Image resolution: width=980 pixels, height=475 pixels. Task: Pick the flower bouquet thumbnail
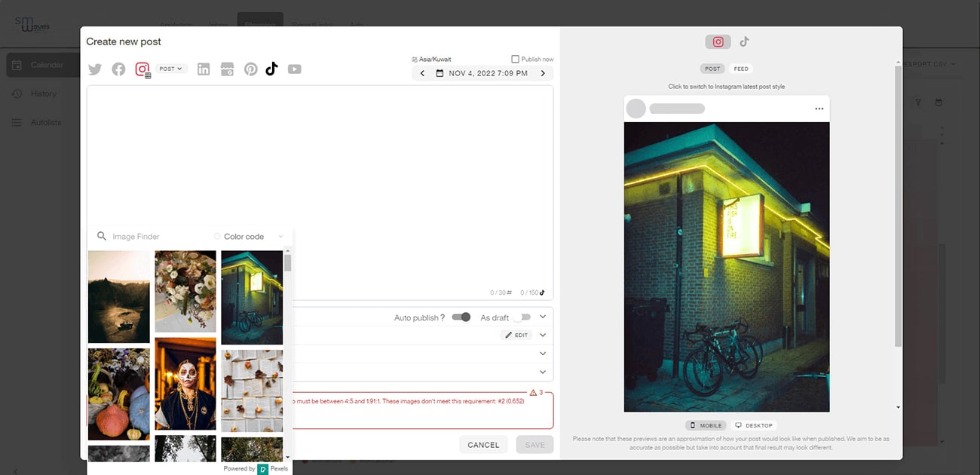[x=185, y=291]
